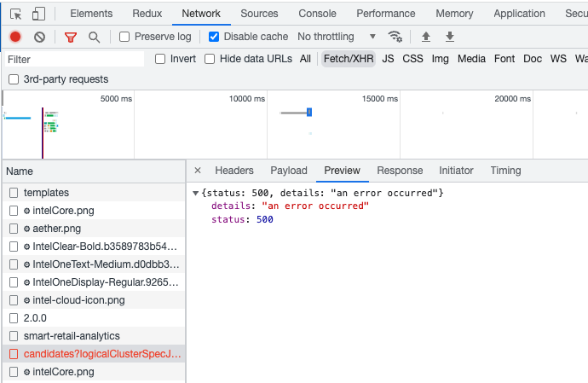The image size is (588, 383).
Task: Open network search magnifier
Action: [x=94, y=37]
